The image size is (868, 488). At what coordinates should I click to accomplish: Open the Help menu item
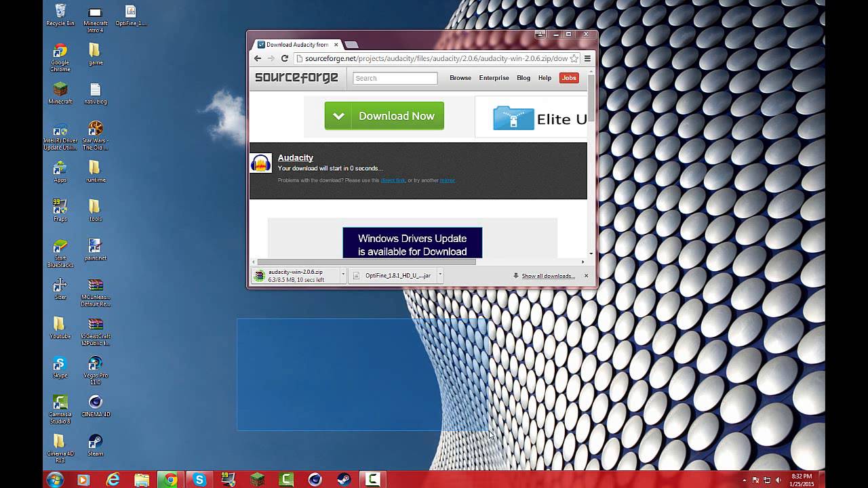point(545,78)
